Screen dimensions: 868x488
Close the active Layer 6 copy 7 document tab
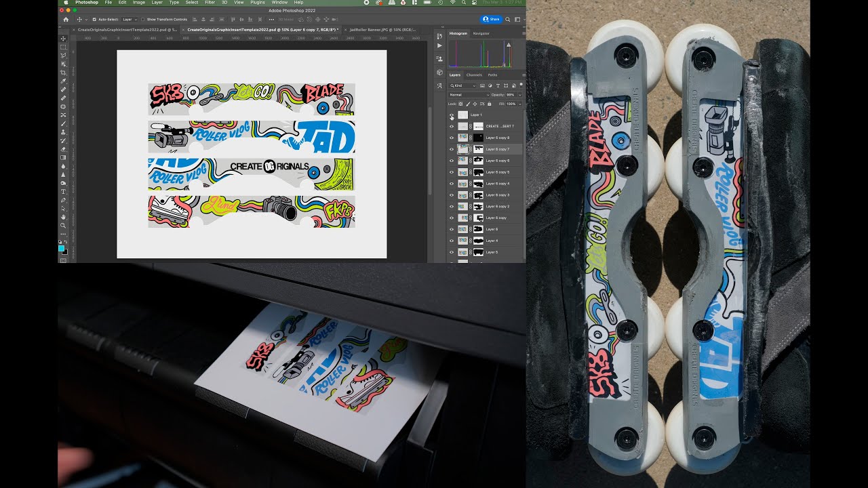pyautogui.click(x=183, y=30)
